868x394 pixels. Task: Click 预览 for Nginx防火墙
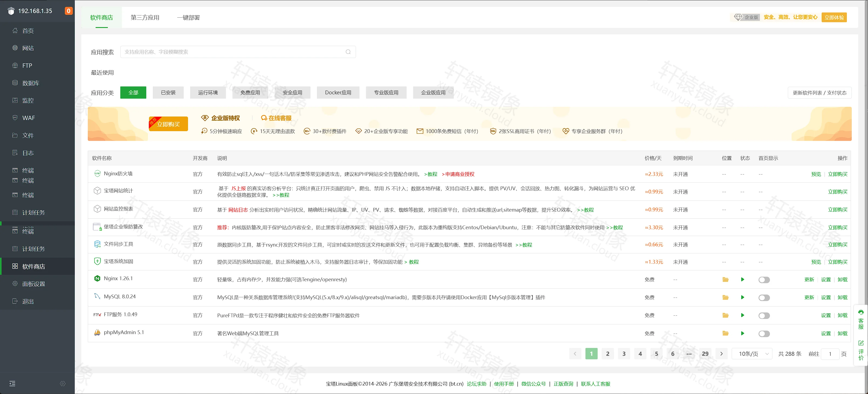816,174
